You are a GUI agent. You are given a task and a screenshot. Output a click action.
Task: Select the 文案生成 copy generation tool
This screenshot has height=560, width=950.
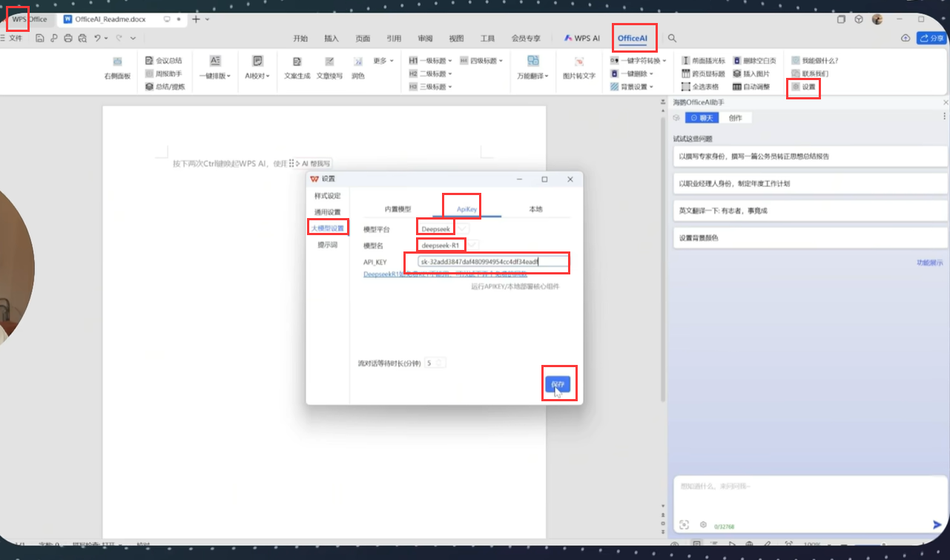[x=297, y=67]
